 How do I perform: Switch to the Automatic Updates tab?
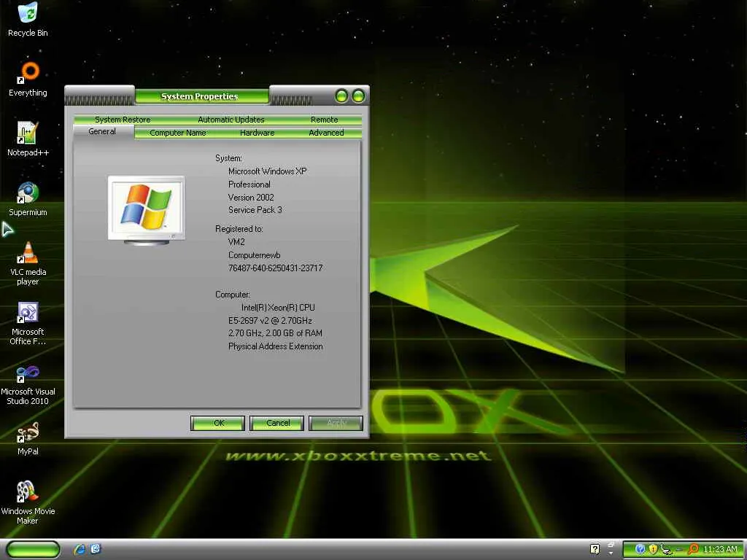[231, 120]
